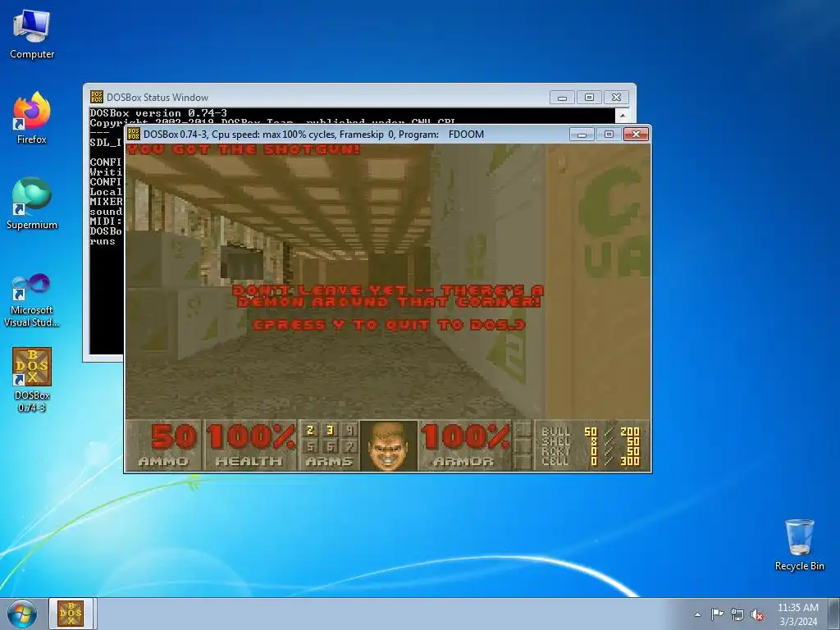Click the "You got the shotgun!" message
The image size is (840, 630).
(243, 149)
